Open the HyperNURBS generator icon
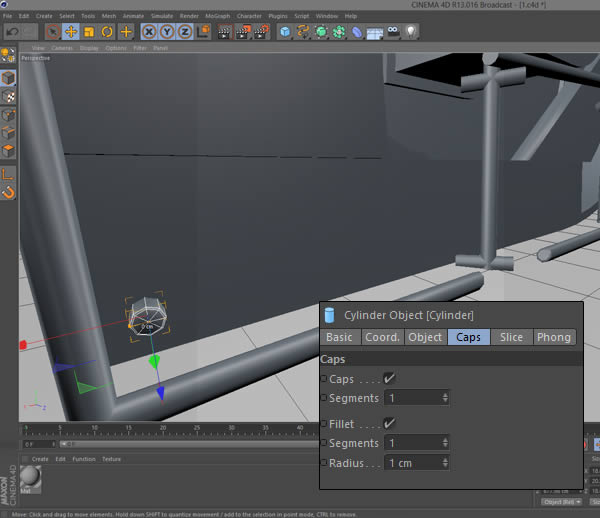 321,32
